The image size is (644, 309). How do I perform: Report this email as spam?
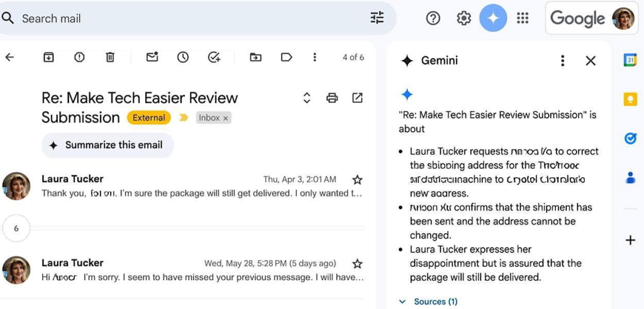[79, 57]
